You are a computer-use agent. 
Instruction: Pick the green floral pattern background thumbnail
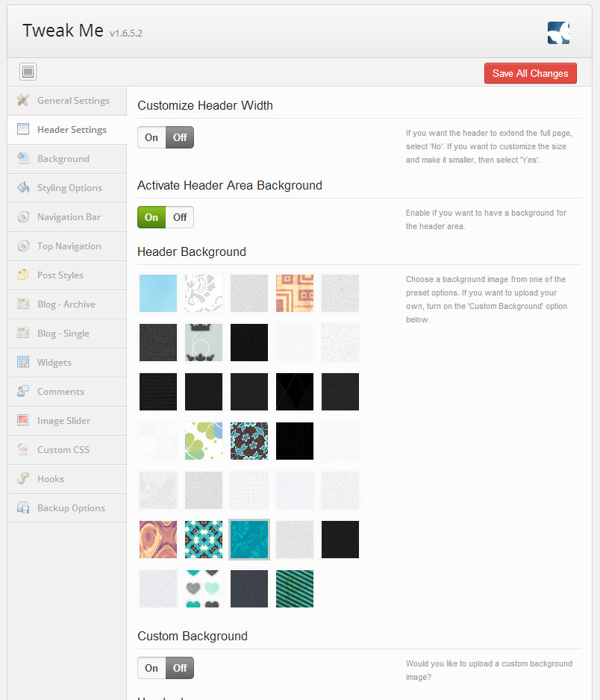coord(204,441)
